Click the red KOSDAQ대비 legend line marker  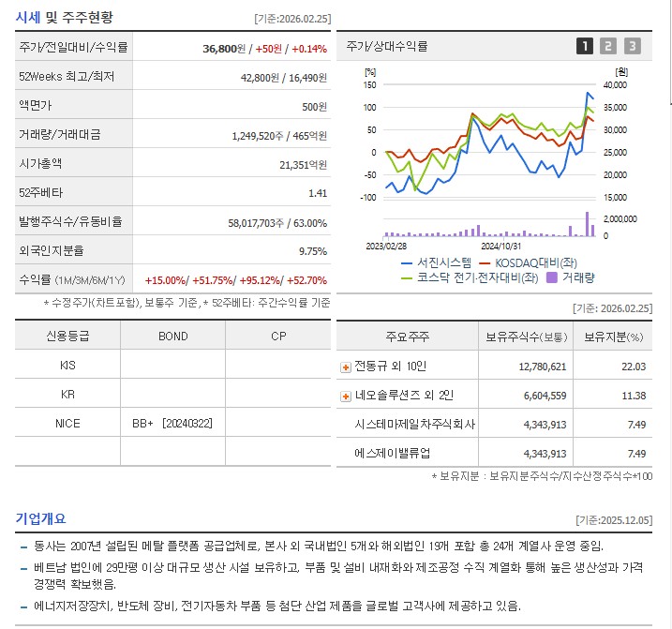[485, 262]
